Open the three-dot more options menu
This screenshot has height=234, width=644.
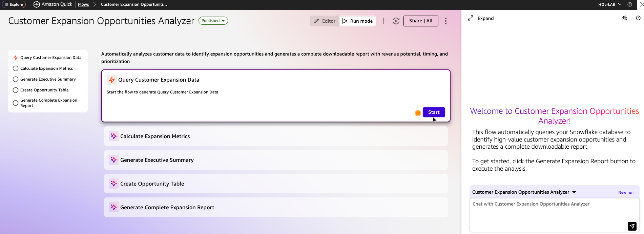pyautogui.click(x=446, y=21)
